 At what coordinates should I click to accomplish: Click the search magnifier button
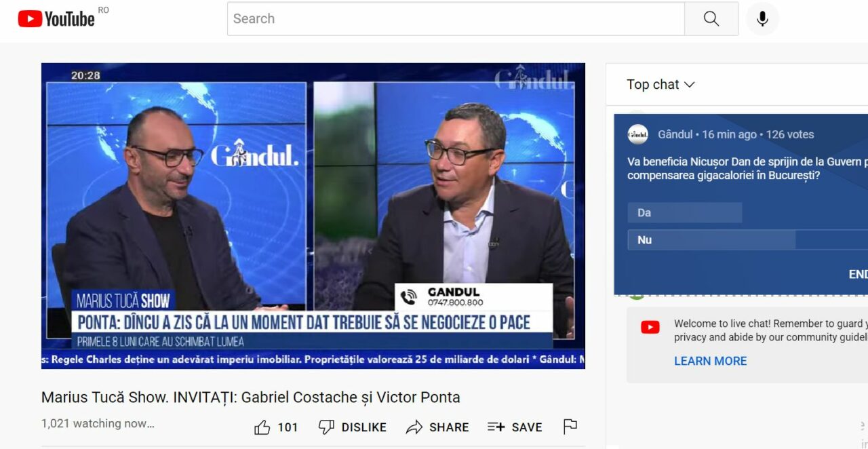point(711,19)
